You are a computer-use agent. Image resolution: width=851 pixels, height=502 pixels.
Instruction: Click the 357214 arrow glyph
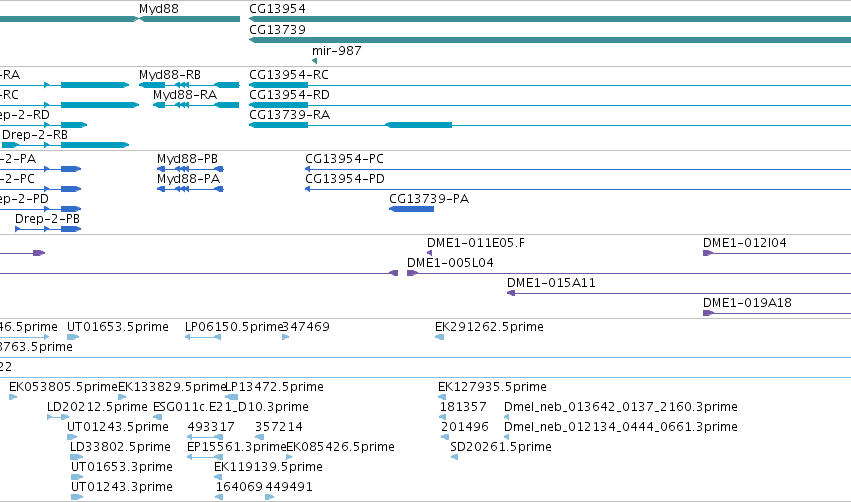pos(259,437)
